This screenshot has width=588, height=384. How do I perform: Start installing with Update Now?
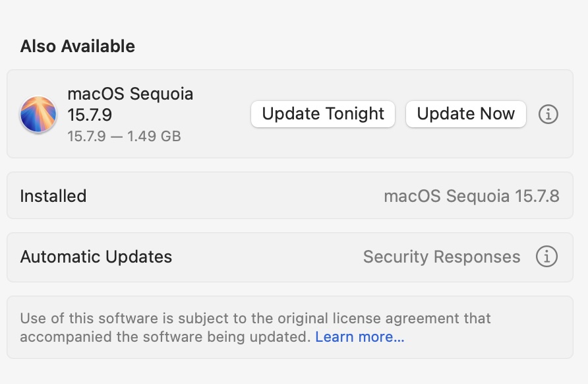(x=466, y=113)
